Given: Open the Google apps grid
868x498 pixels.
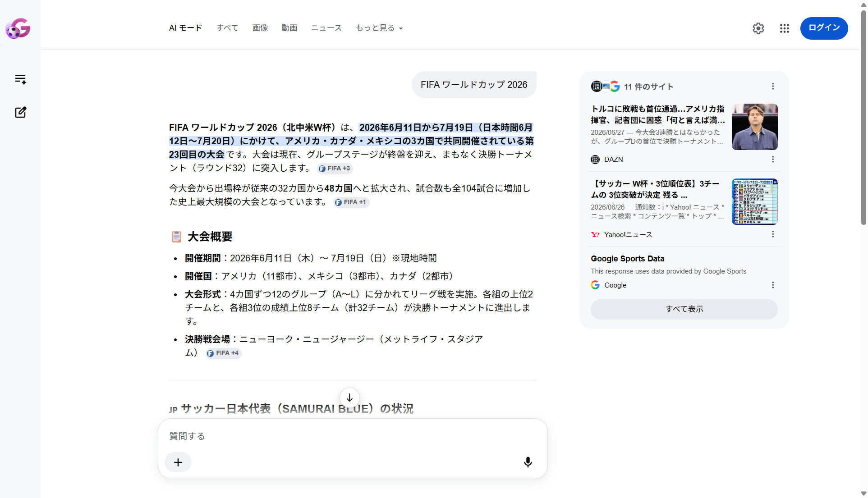Looking at the screenshot, I should click(785, 28).
